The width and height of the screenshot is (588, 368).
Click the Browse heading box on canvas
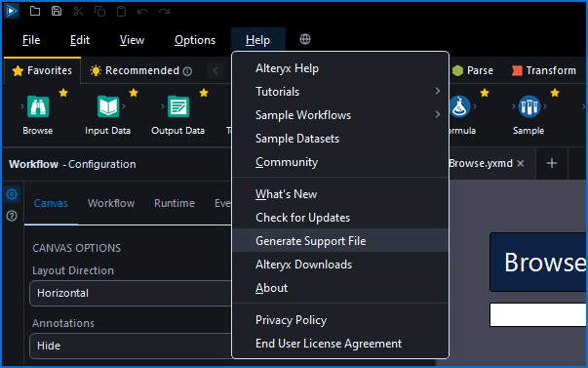pos(538,263)
